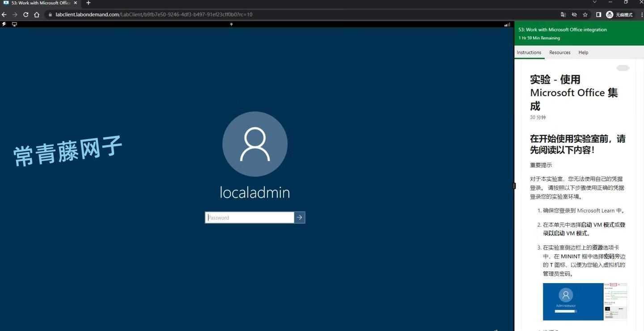Click the panel splitter handle beside instructions
The height and width of the screenshot is (331, 644).
514,186
